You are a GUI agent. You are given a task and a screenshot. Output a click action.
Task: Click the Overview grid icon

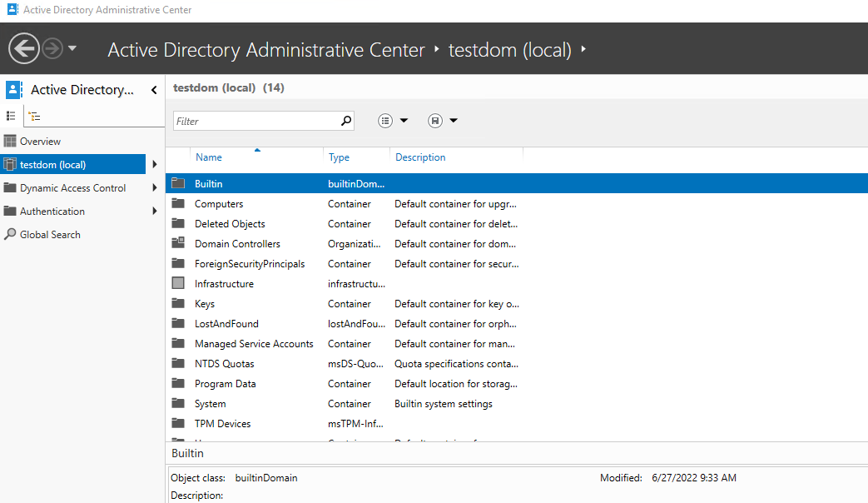10,141
